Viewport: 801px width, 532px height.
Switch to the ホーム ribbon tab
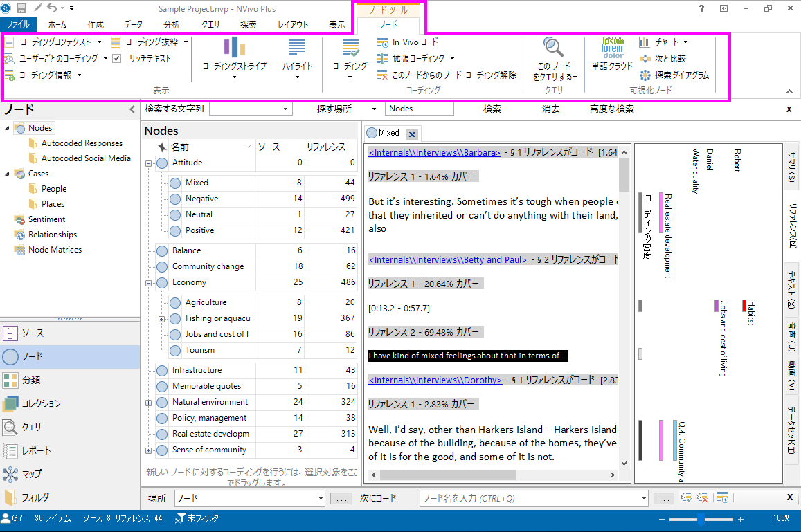tap(57, 24)
